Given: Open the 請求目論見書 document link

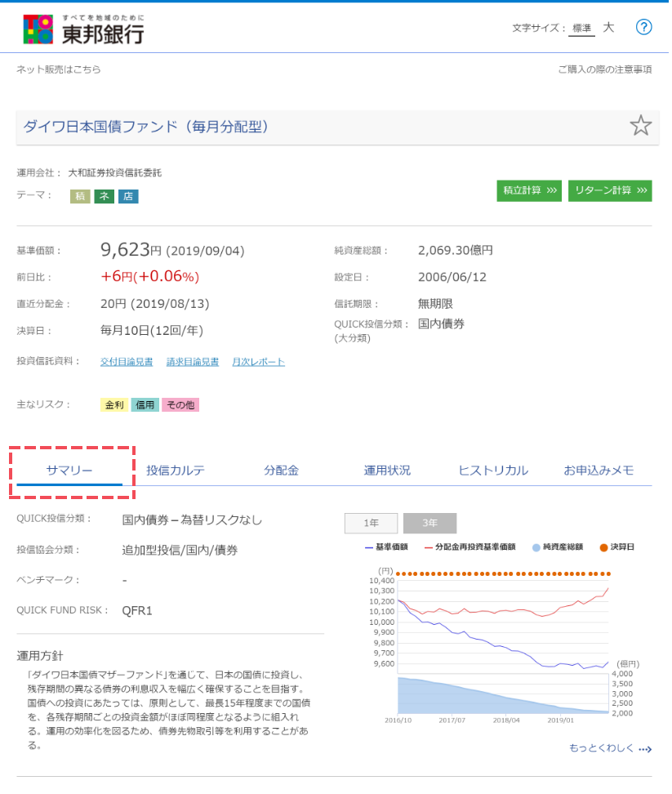Looking at the screenshot, I should point(193,362).
